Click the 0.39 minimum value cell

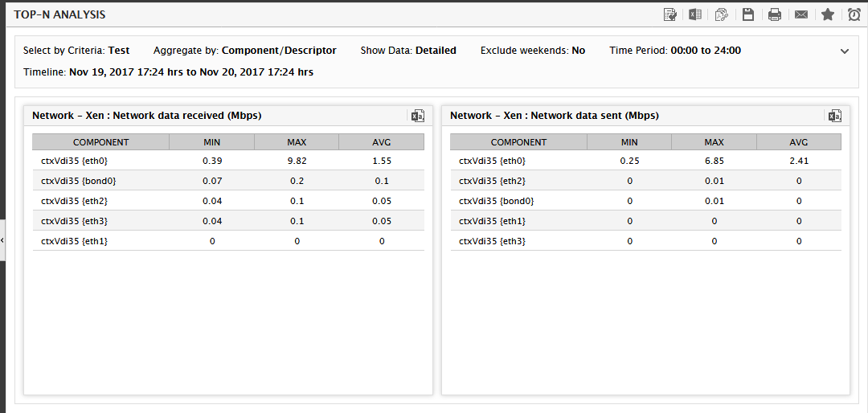click(212, 162)
